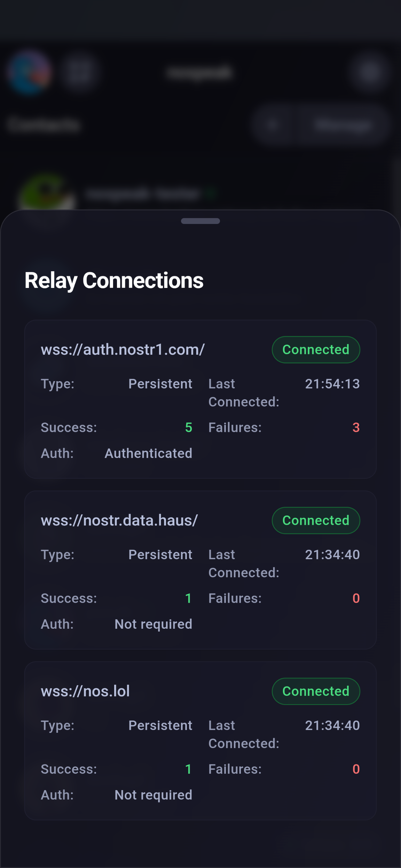This screenshot has width=401, height=868.
Task: Click the Relay Connections heading
Action: point(114,281)
